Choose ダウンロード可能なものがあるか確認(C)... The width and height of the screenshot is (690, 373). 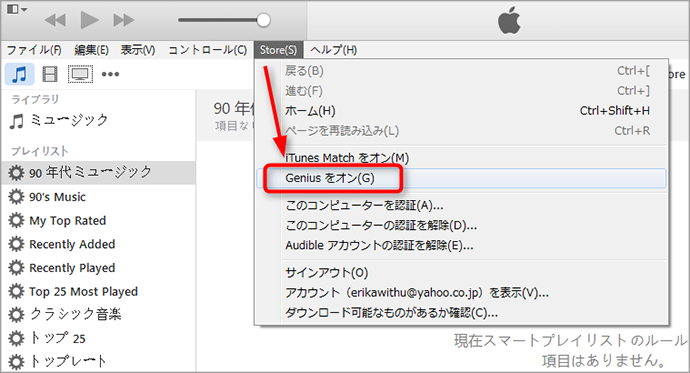(461, 313)
